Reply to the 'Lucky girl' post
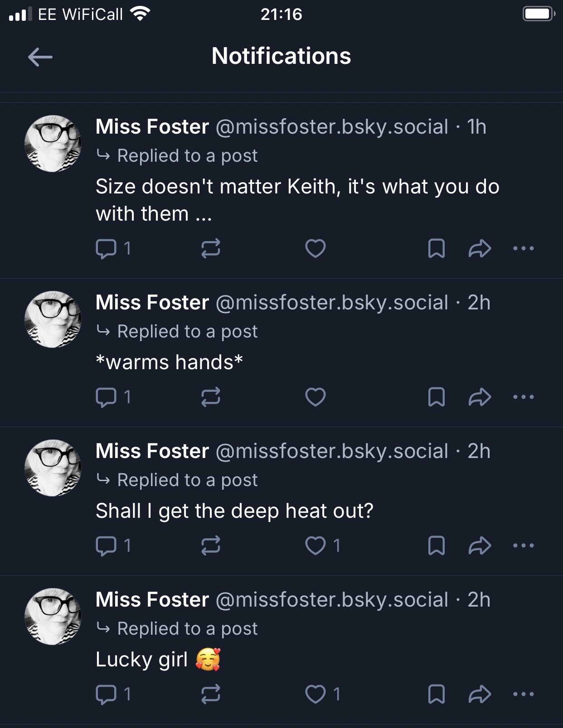Image resolution: width=563 pixels, height=728 pixels. 106,694
